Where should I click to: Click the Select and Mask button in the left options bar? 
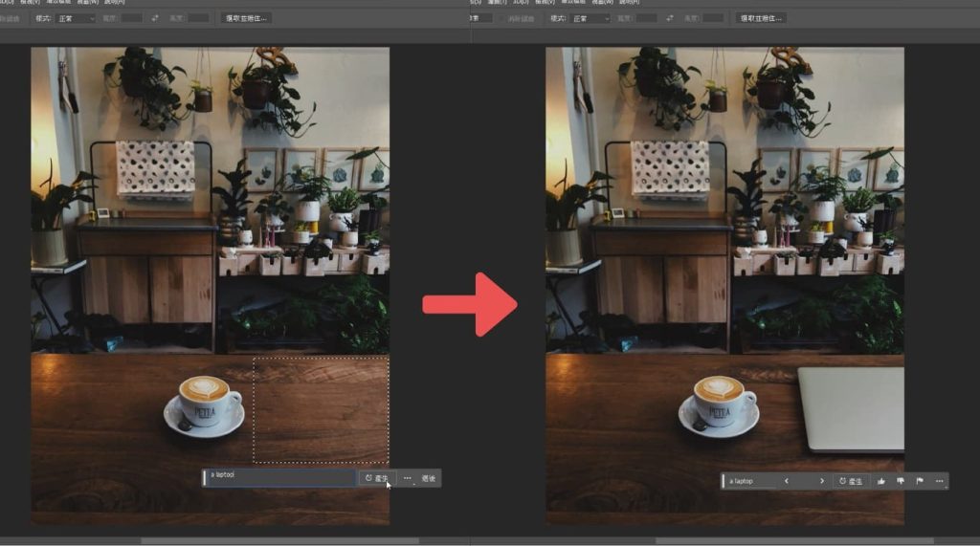point(246,19)
